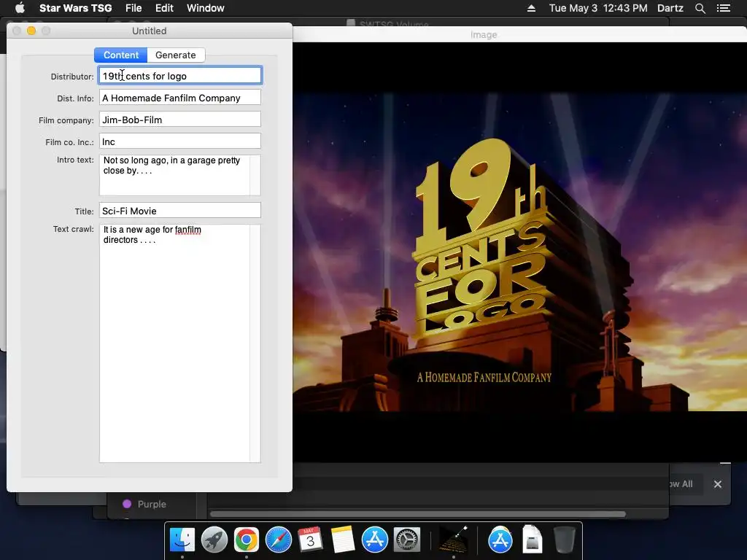The image size is (747, 560).
Task: Open Trash in the Dock
Action: 564,540
